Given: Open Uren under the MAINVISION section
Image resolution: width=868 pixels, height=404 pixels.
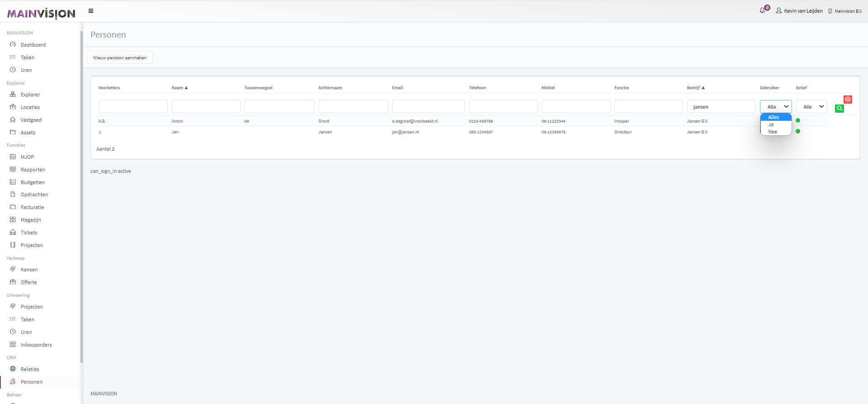Looking at the screenshot, I should tap(26, 70).
